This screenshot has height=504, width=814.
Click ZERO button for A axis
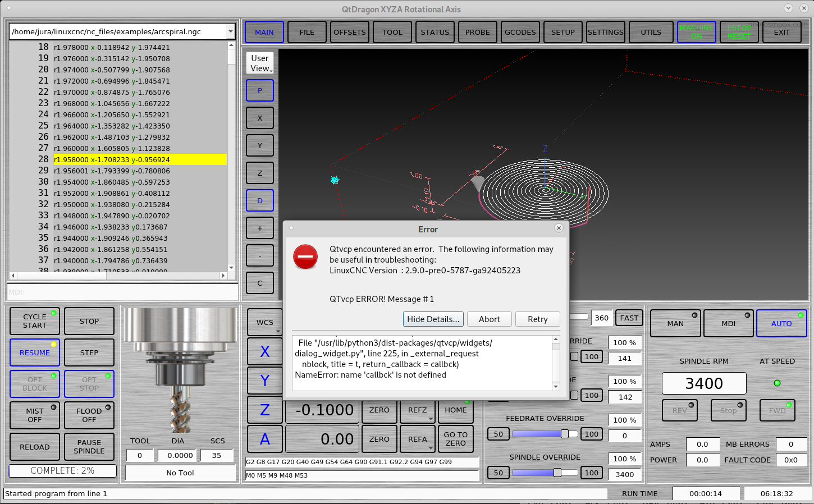pos(379,439)
